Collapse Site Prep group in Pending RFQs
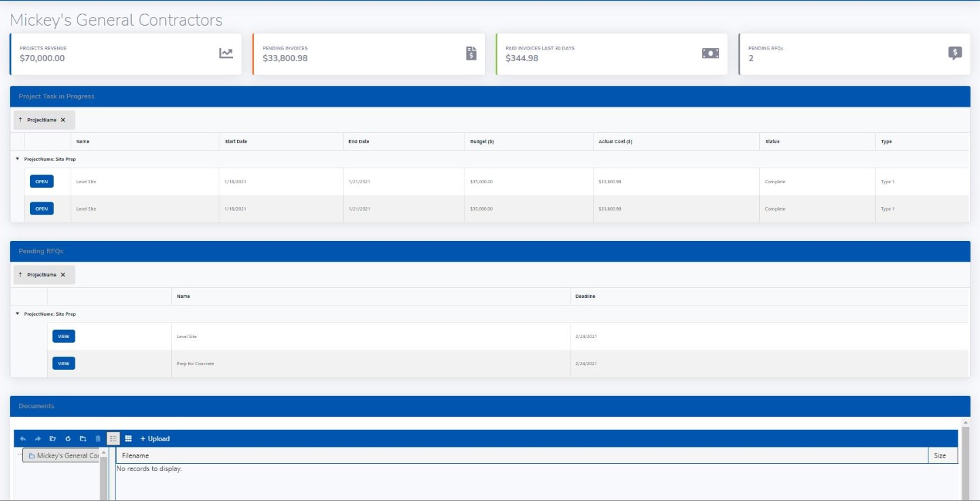This screenshot has width=980, height=501. (x=17, y=314)
